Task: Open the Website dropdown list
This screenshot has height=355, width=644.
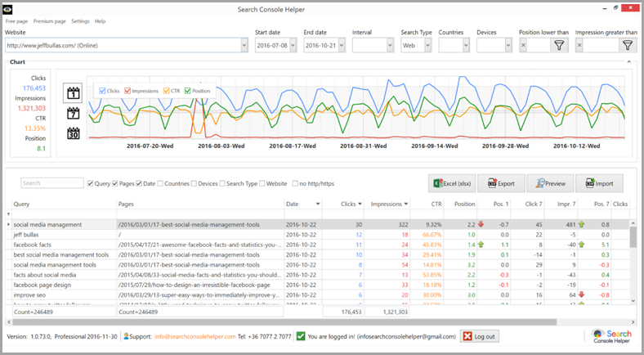Action: (x=244, y=45)
